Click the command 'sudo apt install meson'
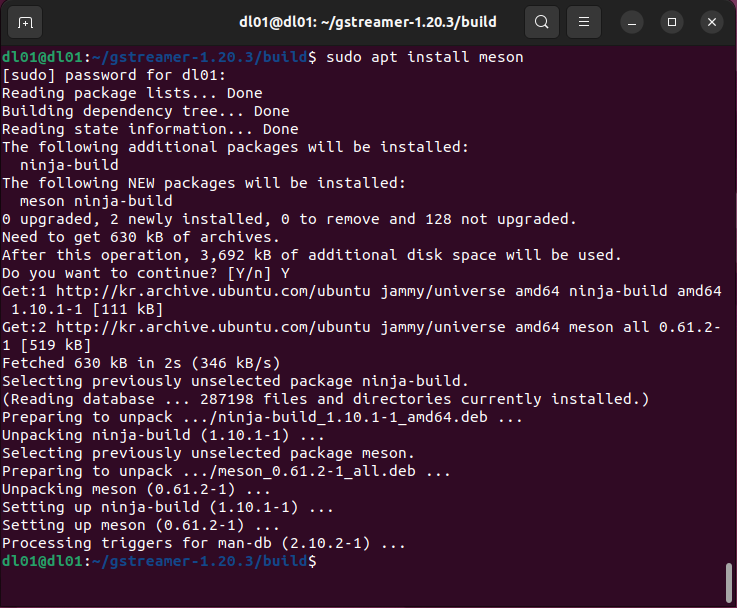 [x=424, y=57]
